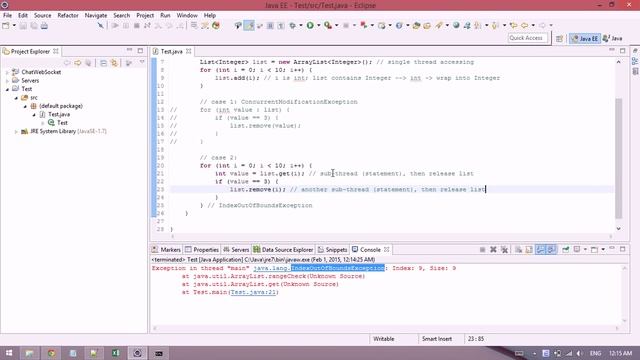Open the Refactor menu
The image size is (640, 360).
(x=68, y=15)
